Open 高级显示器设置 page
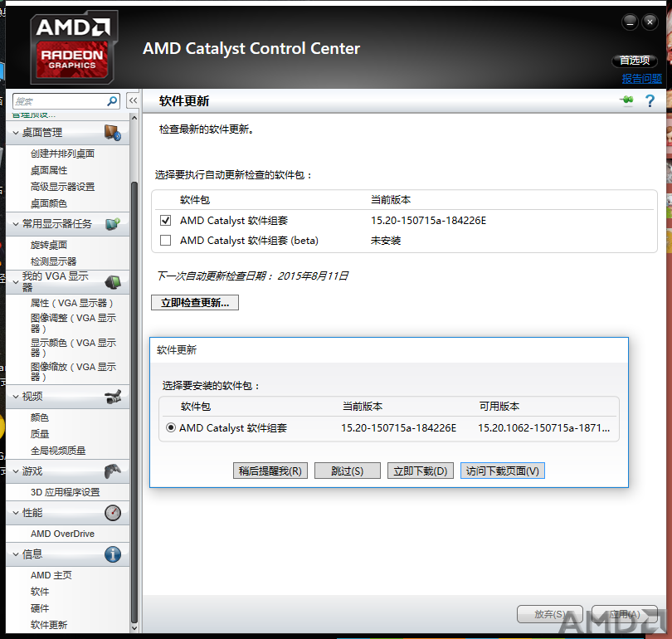This screenshot has width=672, height=639. (x=62, y=187)
